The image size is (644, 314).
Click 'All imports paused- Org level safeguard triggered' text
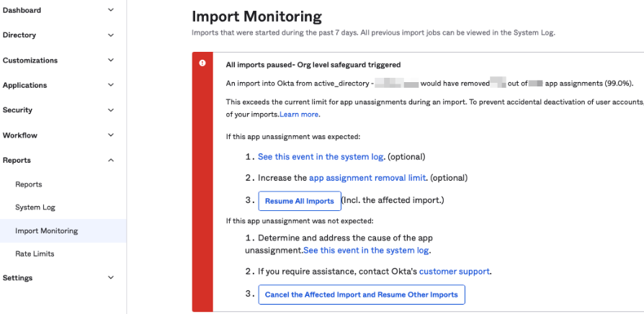(x=313, y=65)
